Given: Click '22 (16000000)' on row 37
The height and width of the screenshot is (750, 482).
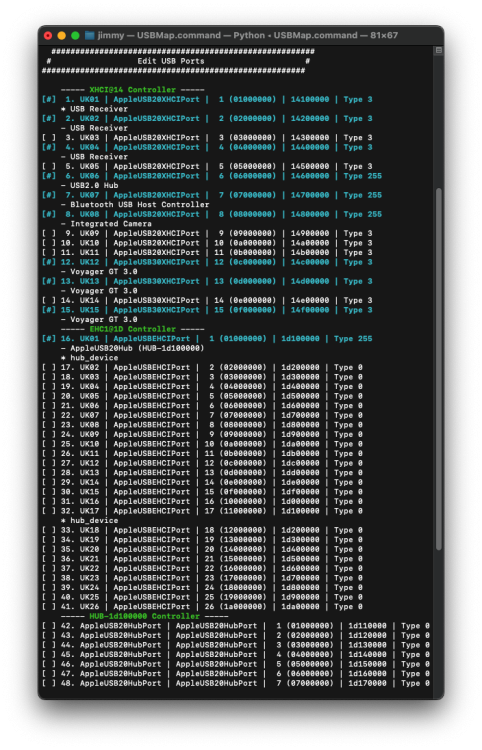Looking at the screenshot, I should 235,568.
